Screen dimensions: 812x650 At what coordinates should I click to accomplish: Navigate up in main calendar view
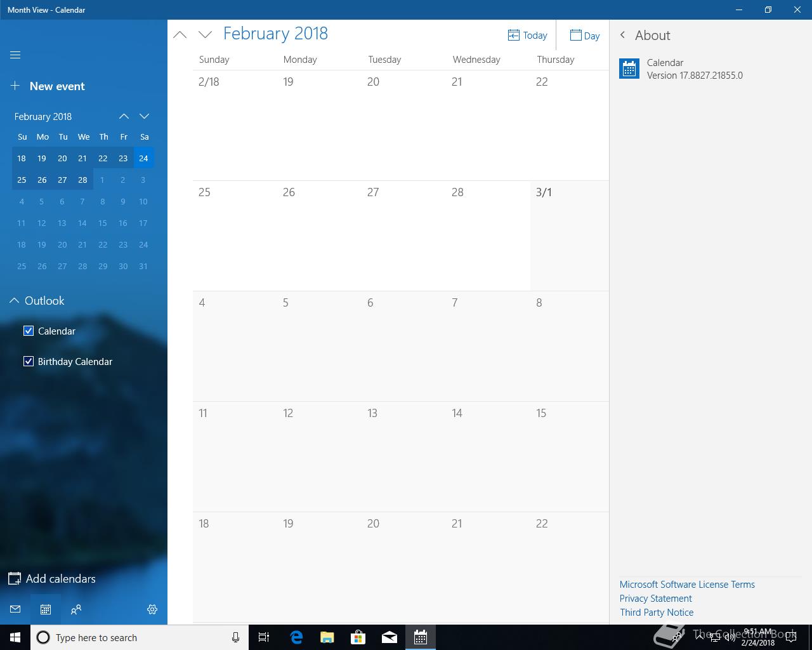click(x=180, y=35)
